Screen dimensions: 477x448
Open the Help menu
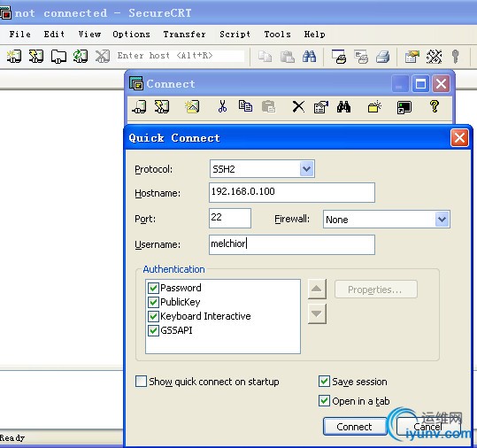click(x=314, y=34)
